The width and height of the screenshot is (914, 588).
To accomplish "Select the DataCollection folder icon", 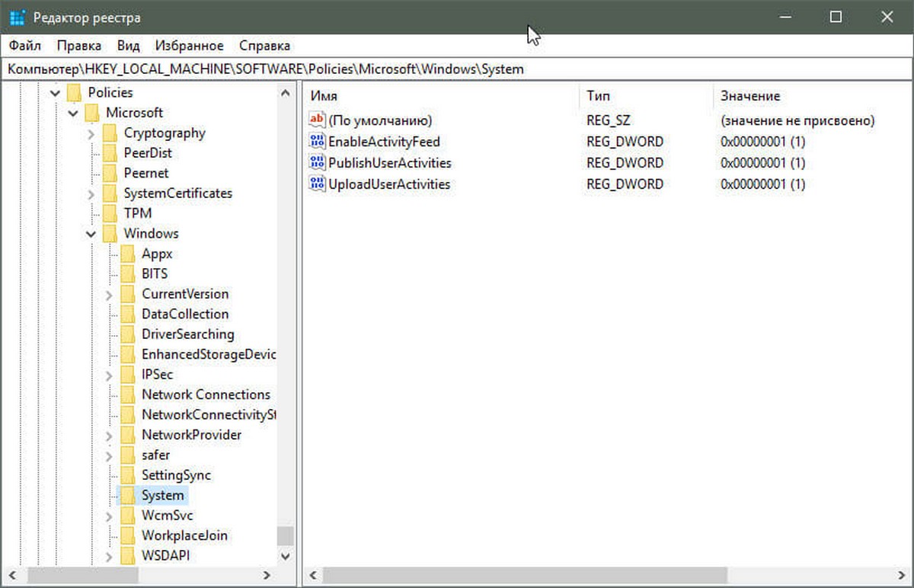I will pyautogui.click(x=128, y=314).
